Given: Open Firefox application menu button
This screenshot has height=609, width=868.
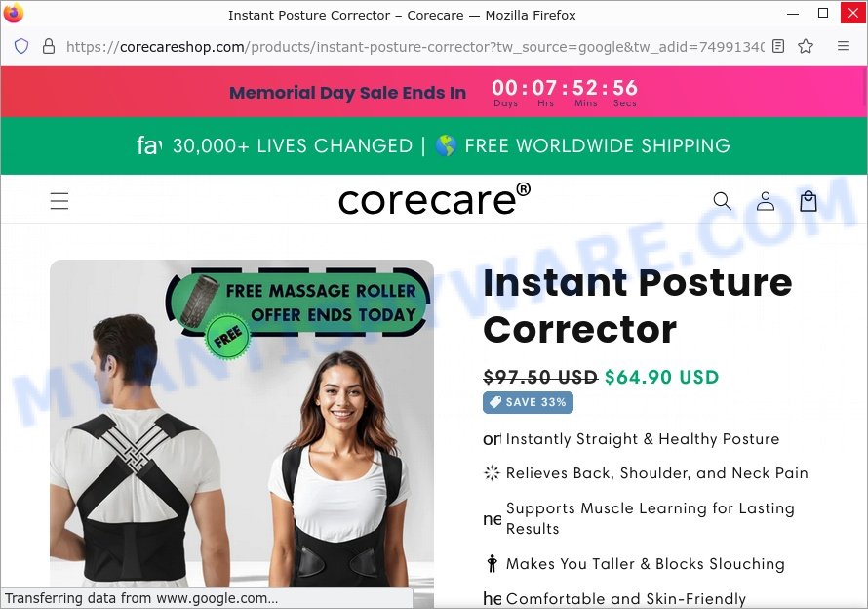Looking at the screenshot, I should [x=843, y=46].
